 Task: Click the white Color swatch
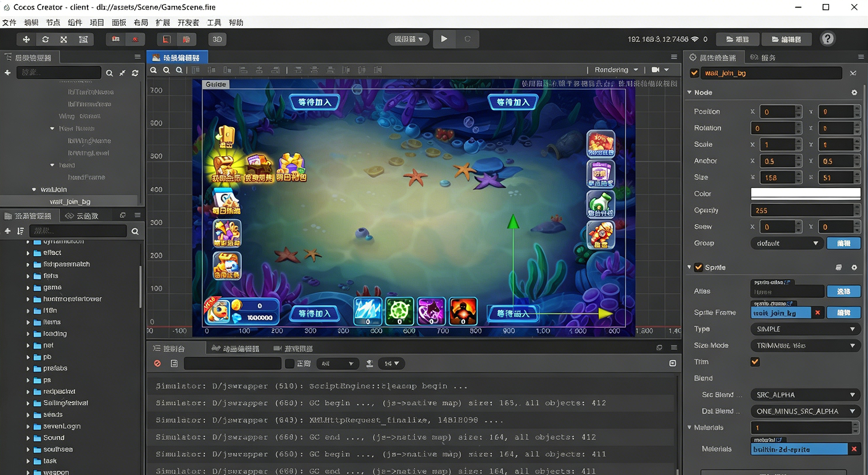tap(805, 194)
